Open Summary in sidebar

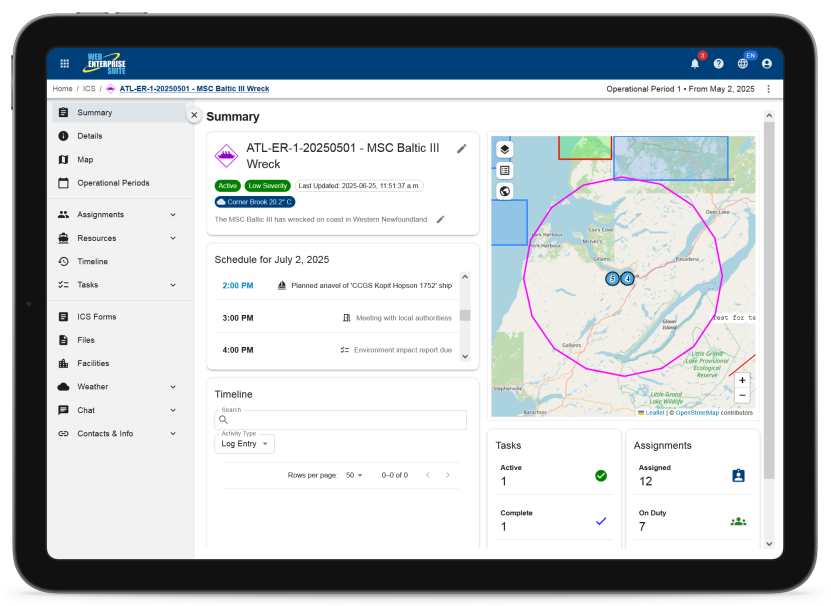point(119,112)
